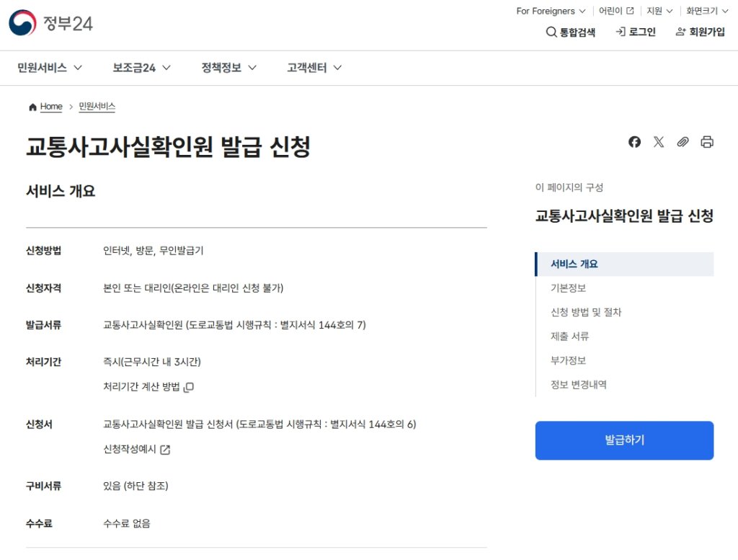
Task: Open 처리기간 계산 방법 link
Action: pyautogui.click(x=141, y=387)
